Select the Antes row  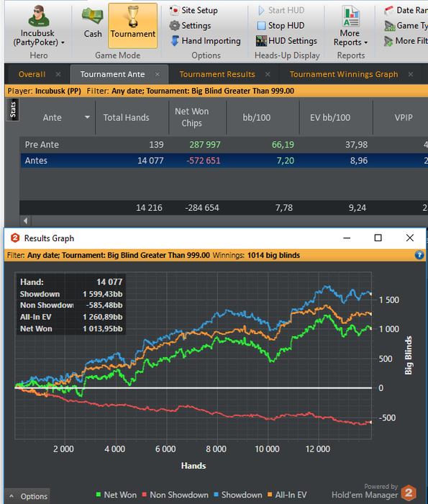pos(224,161)
